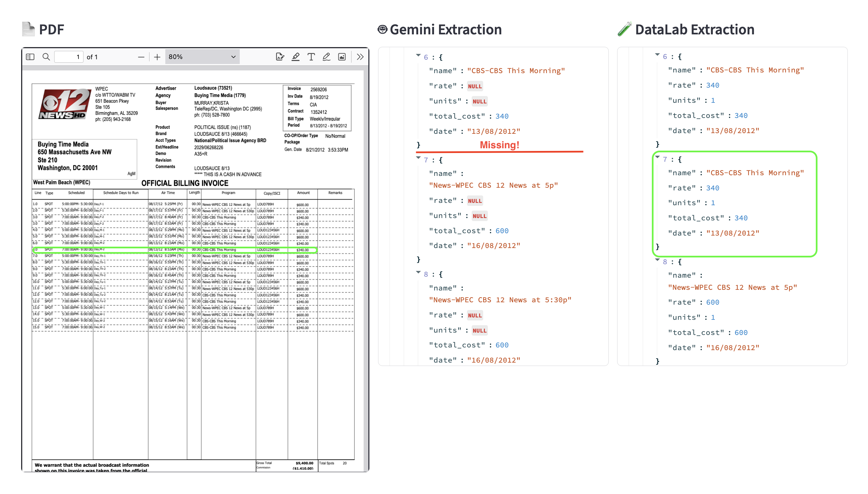Select the add text tool
This screenshot has width=868, height=494.
(x=311, y=57)
